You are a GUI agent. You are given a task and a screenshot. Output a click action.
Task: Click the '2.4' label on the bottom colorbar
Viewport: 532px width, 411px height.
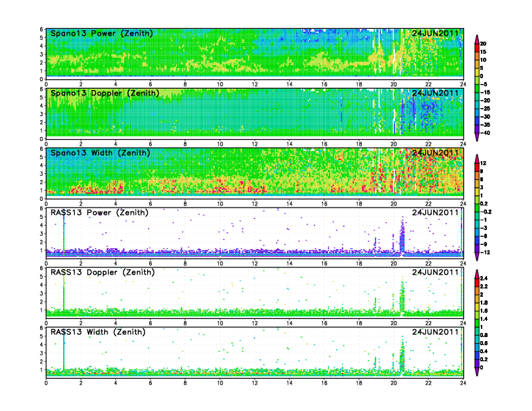(x=484, y=279)
